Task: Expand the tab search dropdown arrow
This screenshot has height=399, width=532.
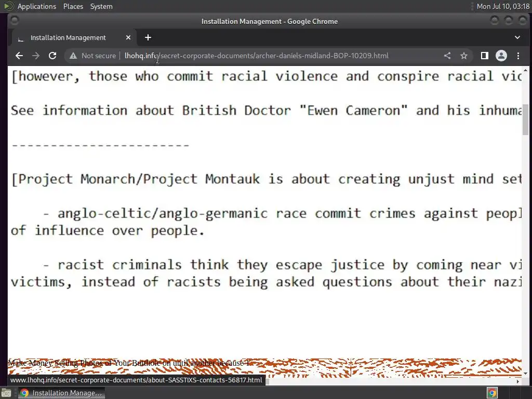Action: (517, 37)
